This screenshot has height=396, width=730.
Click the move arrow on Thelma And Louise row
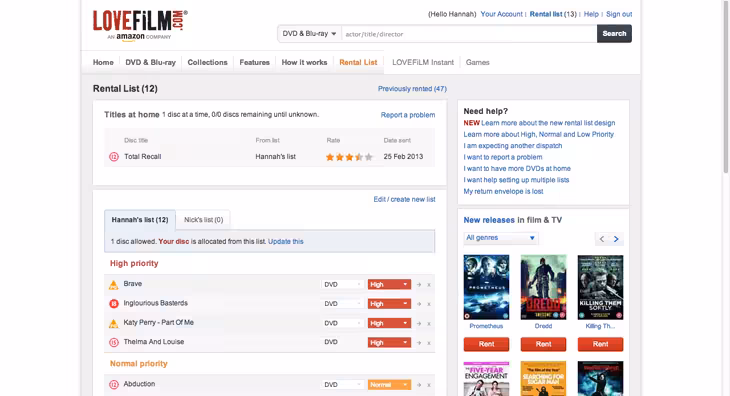pyautogui.click(x=419, y=342)
